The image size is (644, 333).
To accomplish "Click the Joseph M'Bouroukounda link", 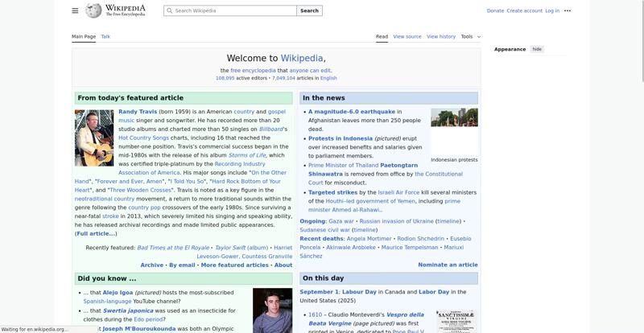I will point(138,329).
